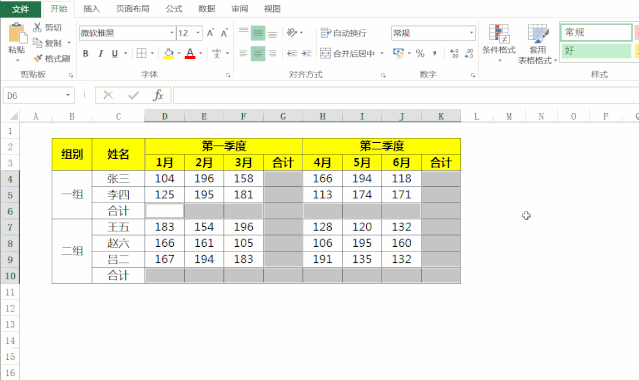The width and height of the screenshot is (639, 380).
Task: Open the font name dropdown
Action: pyautogui.click(x=172, y=33)
